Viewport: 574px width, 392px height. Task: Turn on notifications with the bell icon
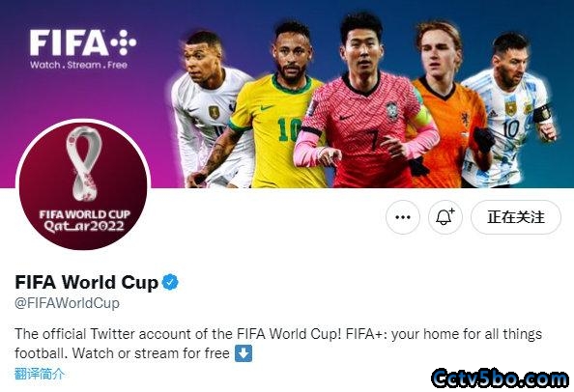[445, 217]
